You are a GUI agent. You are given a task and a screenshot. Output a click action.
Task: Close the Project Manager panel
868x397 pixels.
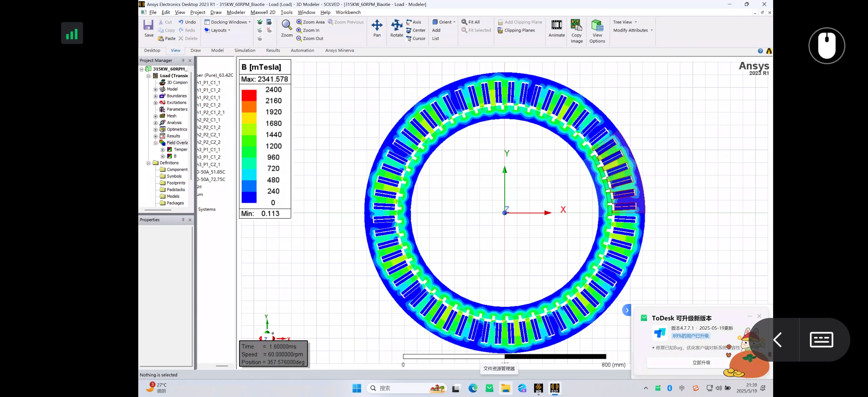[190, 60]
